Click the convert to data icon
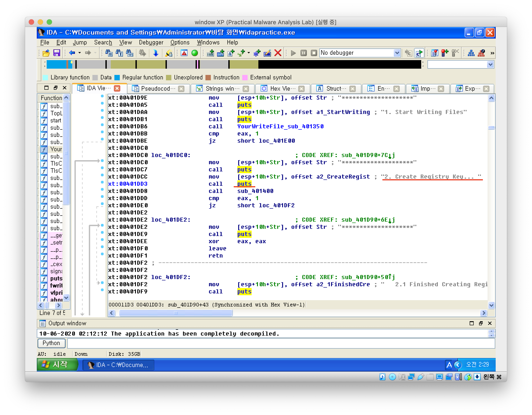 [221, 53]
